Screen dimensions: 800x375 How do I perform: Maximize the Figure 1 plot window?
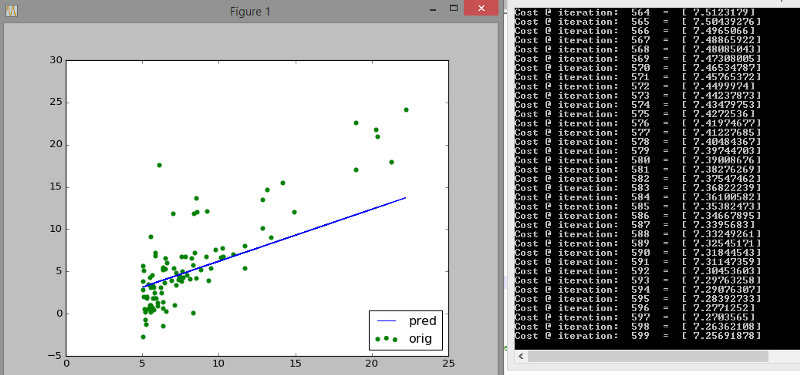coord(454,9)
